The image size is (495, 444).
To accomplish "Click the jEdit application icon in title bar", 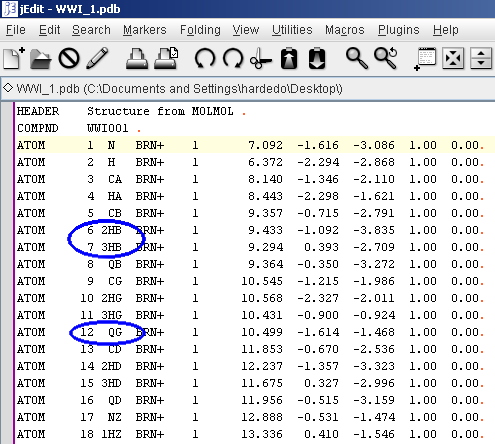I will (x=9, y=8).
